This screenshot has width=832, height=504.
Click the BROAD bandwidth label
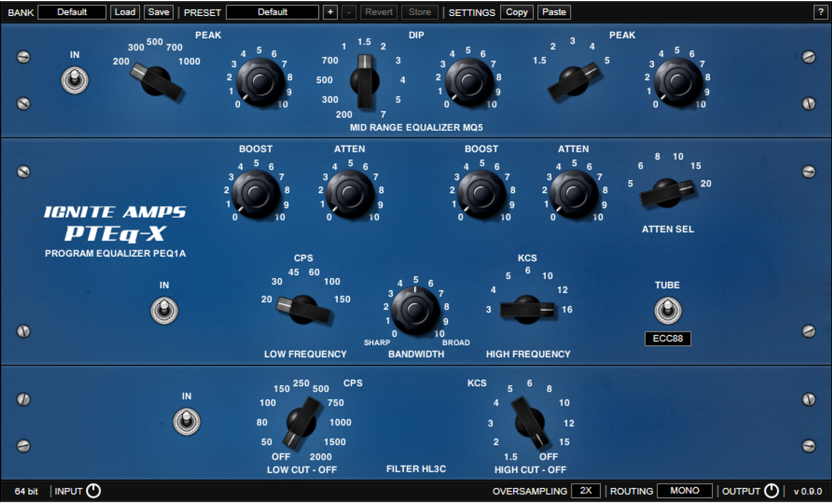(x=456, y=342)
